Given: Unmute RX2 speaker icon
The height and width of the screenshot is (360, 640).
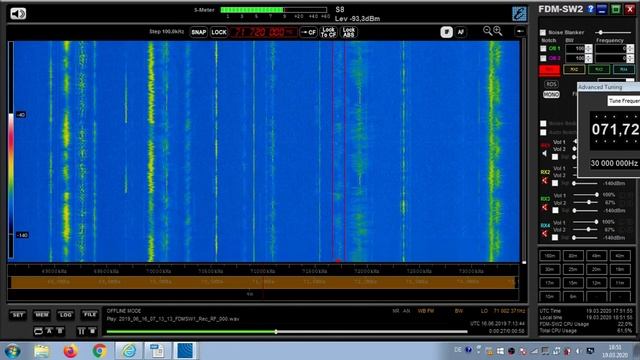Looking at the screenshot, I should 544,180.
